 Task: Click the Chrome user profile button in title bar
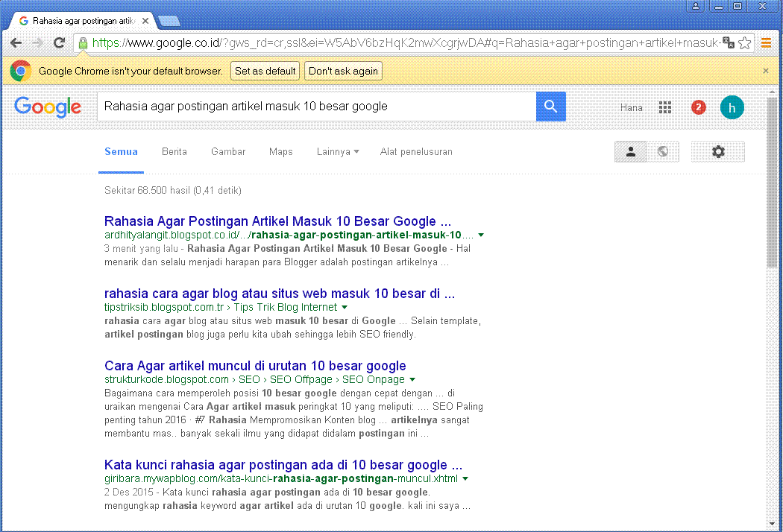pyautogui.click(x=695, y=6)
